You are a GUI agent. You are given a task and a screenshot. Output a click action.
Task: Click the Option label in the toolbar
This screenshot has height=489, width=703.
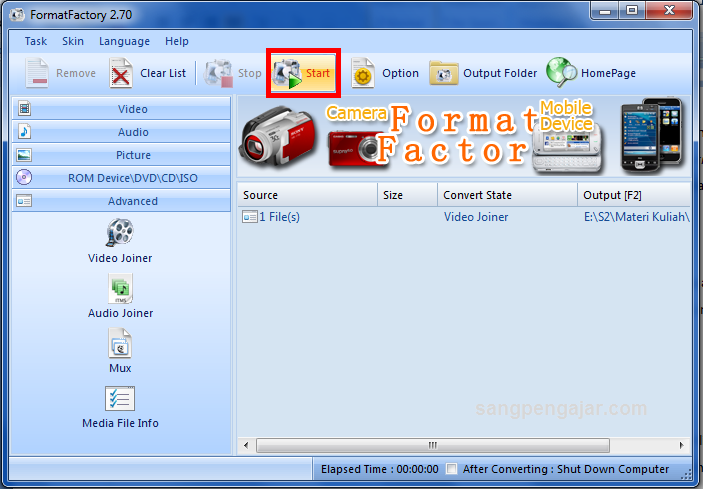pyautogui.click(x=400, y=73)
